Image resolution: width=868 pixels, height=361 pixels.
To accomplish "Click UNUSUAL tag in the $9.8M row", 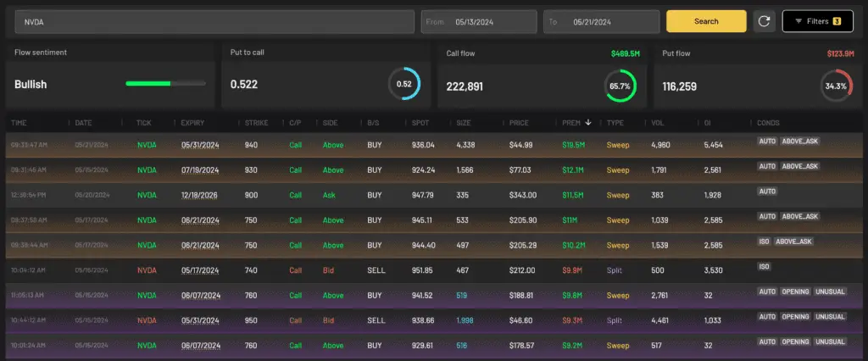I will pyautogui.click(x=830, y=292).
